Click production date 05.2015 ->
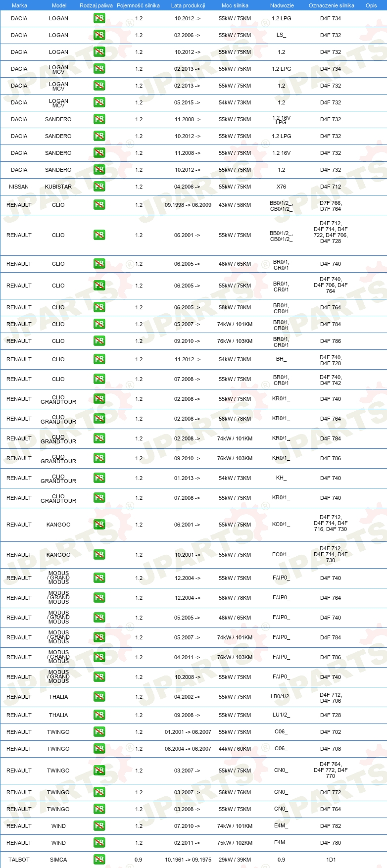The image size is (387, 868). [188, 102]
